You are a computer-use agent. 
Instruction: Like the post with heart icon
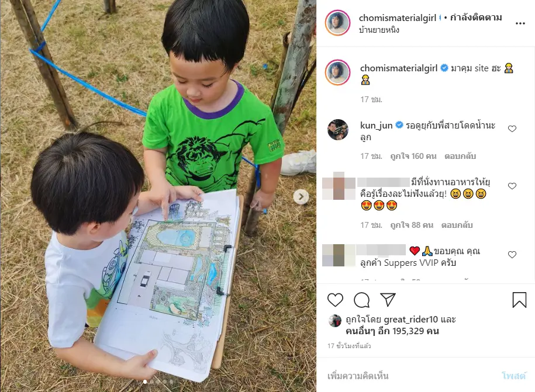coord(335,300)
